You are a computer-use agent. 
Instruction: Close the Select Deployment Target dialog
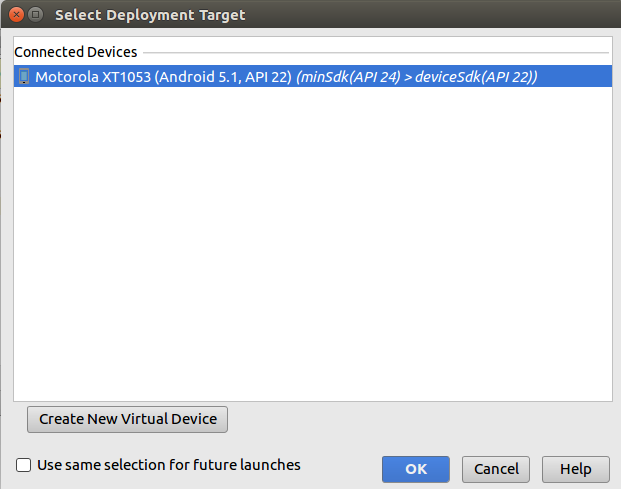(x=16, y=15)
